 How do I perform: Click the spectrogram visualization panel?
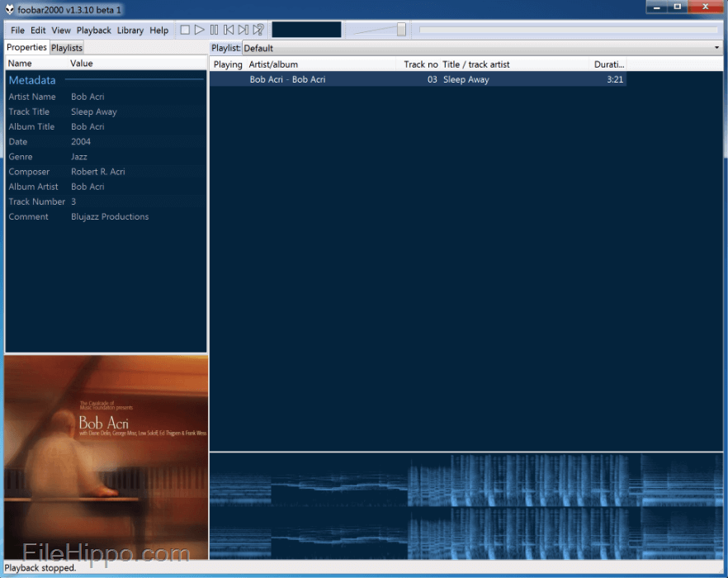[466, 506]
